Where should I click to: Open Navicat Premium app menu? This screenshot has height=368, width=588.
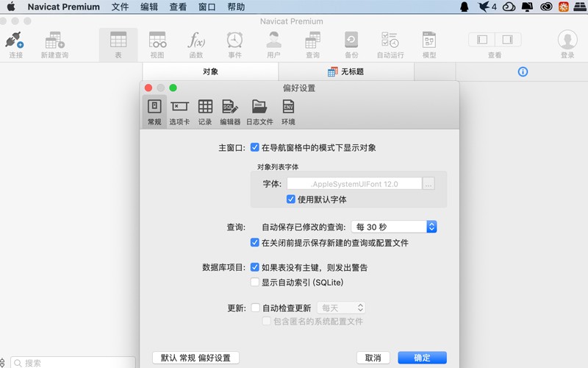(x=63, y=7)
